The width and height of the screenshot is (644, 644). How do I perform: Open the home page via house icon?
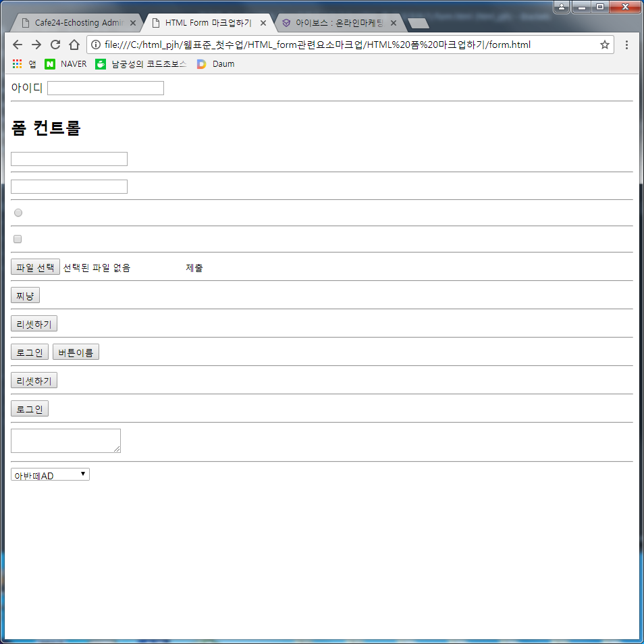[x=74, y=45]
